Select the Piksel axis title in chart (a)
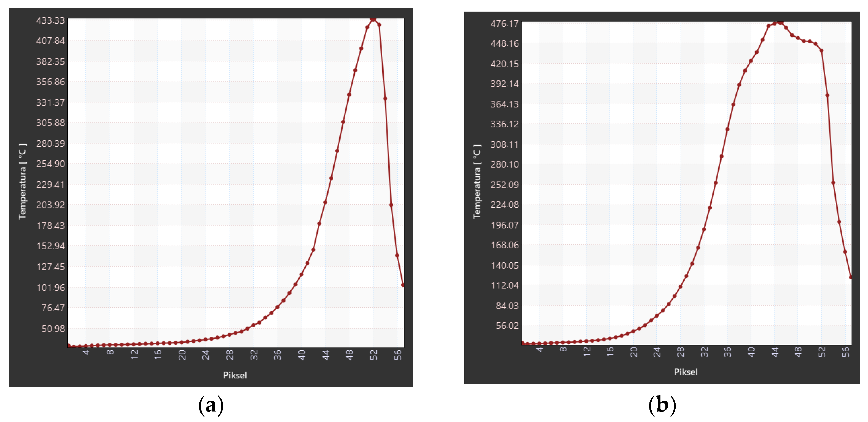 (x=235, y=375)
